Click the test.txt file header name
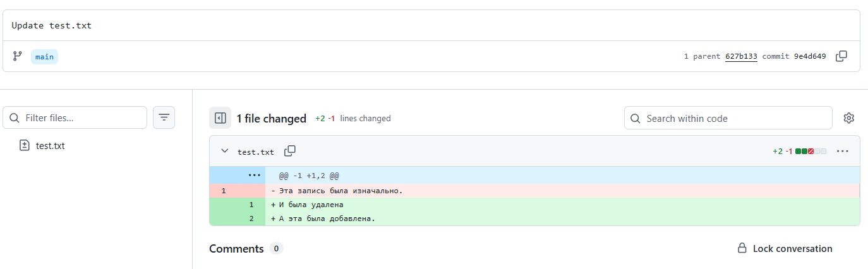 pos(256,152)
